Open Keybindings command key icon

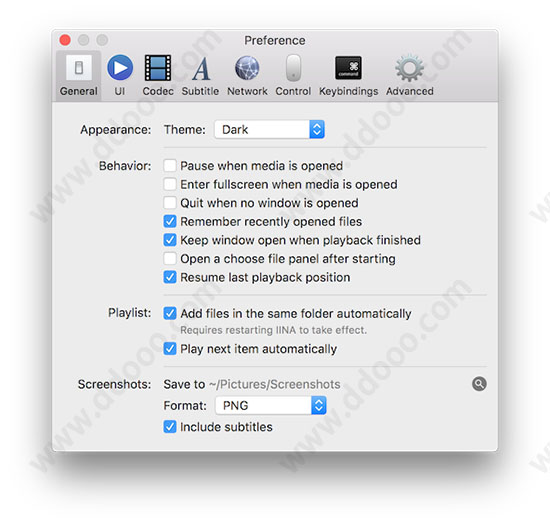[x=348, y=68]
